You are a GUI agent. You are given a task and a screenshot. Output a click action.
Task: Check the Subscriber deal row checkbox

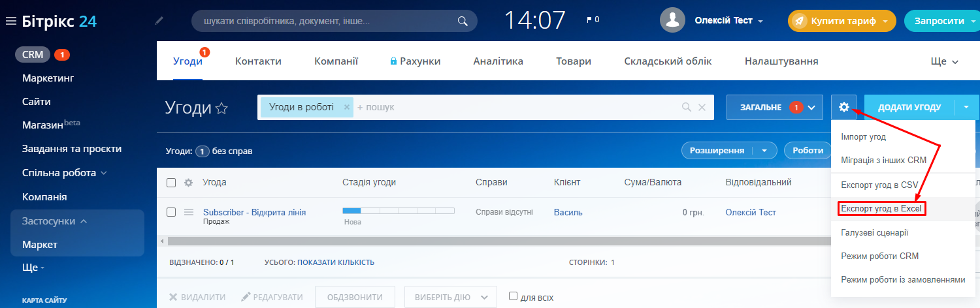(171, 212)
